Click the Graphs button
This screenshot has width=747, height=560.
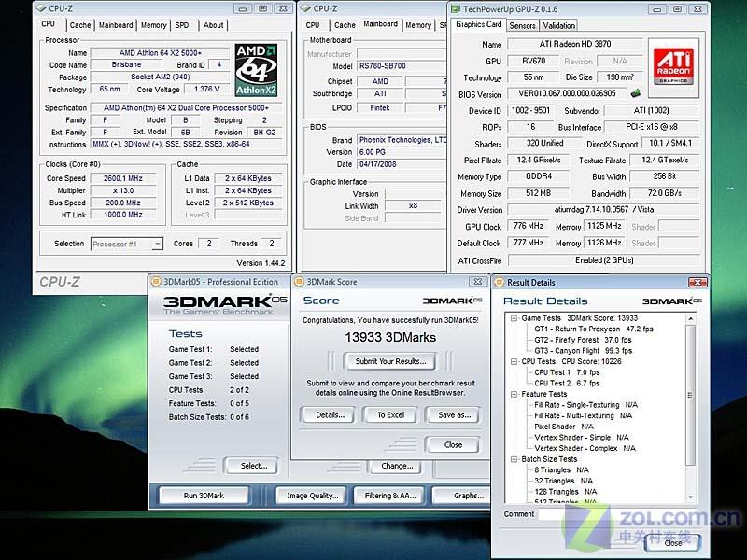(461, 496)
